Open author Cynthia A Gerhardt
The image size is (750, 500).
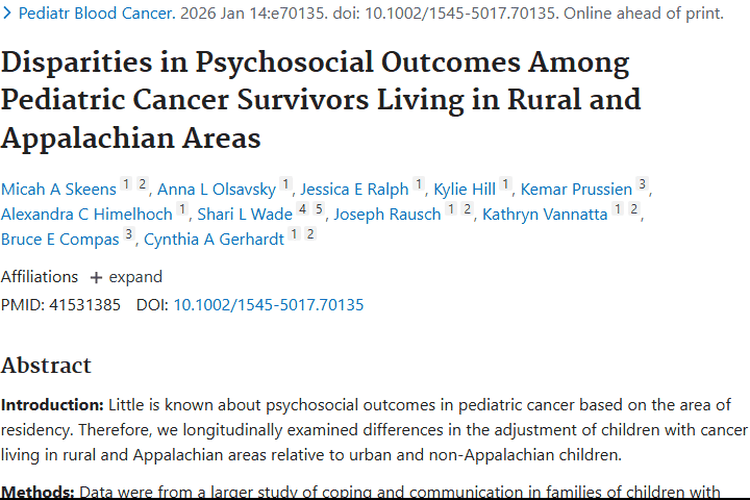pyautogui.click(x=214, y=239)
